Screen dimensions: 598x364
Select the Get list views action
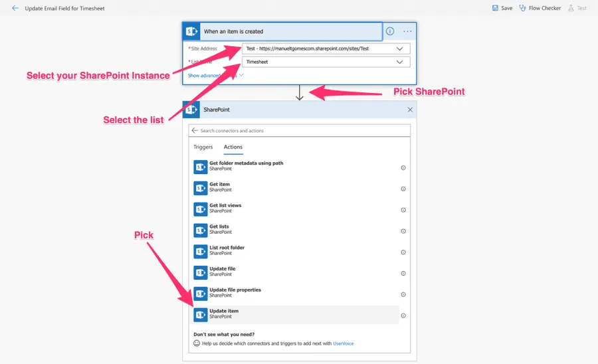tap(225, 209)
